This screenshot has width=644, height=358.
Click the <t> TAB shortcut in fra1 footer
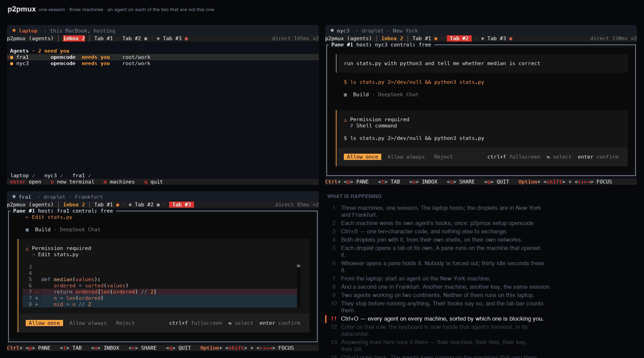71,348
